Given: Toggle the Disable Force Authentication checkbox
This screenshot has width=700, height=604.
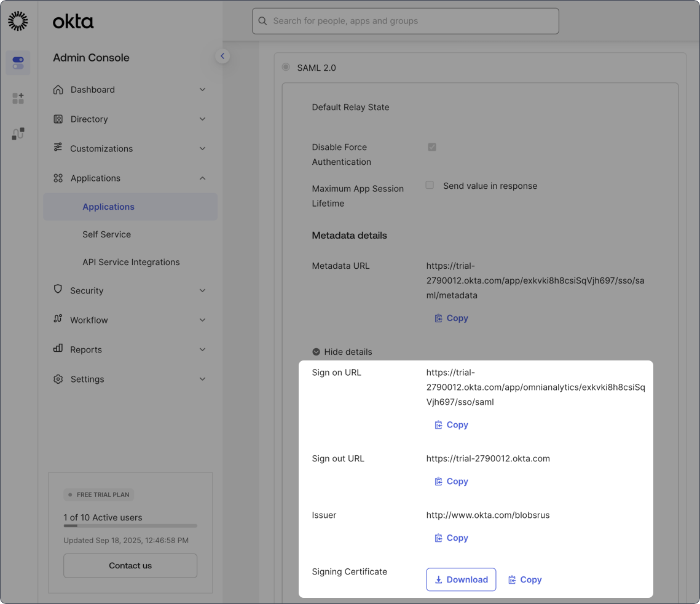Looking at the screenshot, I should click(432, 147).
